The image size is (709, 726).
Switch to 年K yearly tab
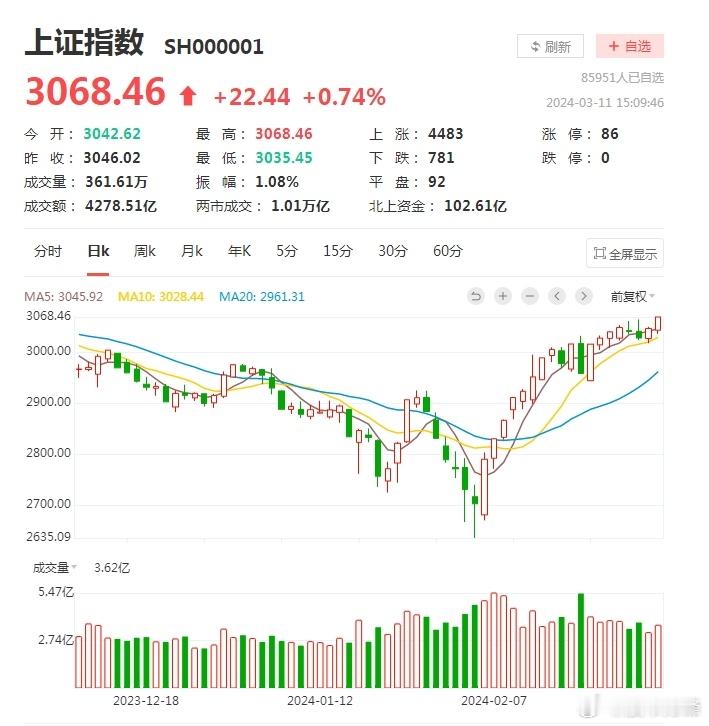[x=239, y=251]
